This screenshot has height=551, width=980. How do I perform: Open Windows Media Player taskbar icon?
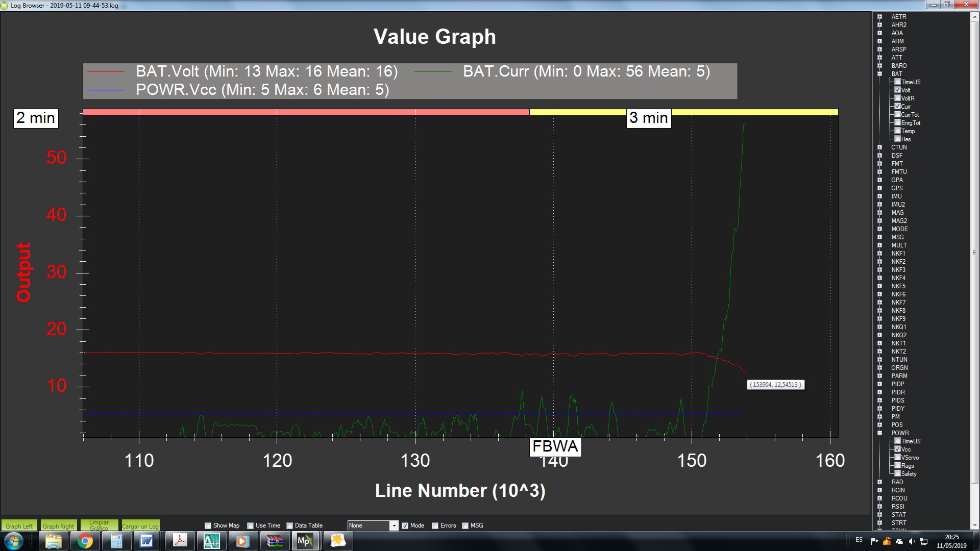tap(242, 541)
